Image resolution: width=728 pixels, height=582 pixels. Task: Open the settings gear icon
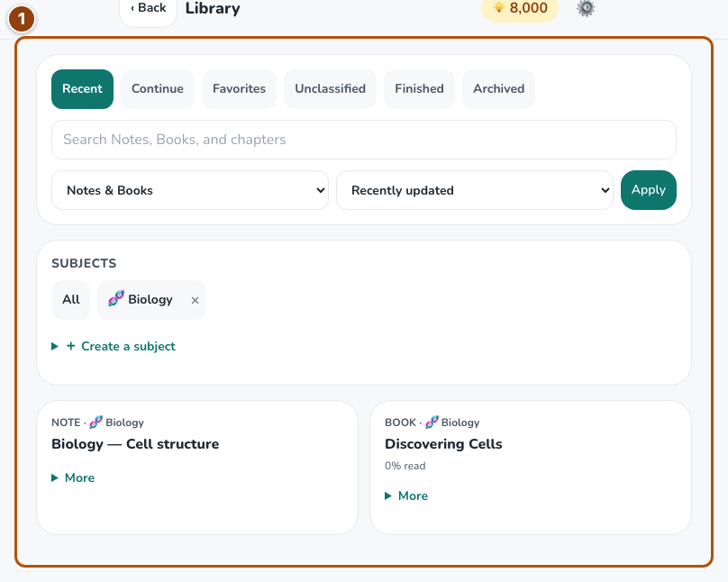pyautogui.click(x=586, y=8)
